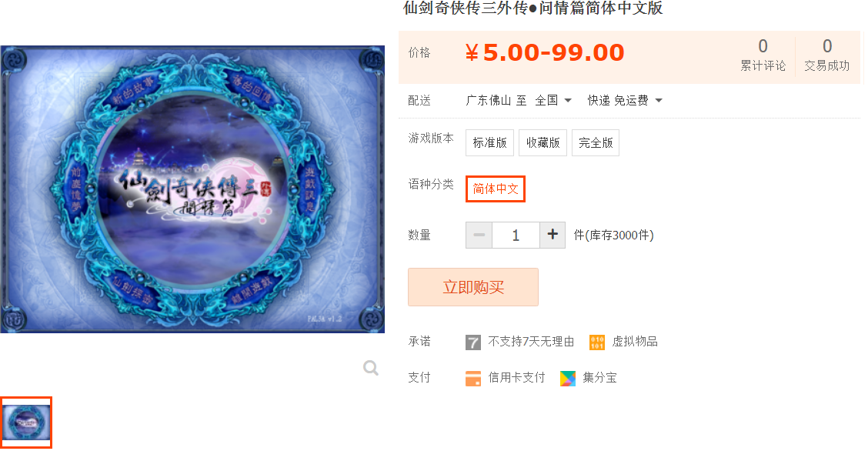
Task: Click the magnifier zoom icon under product image
Action: click(371, 367)
